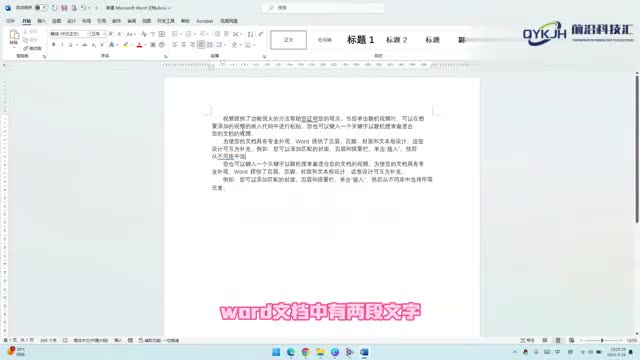The image size is (640, 360).
Task: Justify the paragraph text
Action: tap(201, 44)
